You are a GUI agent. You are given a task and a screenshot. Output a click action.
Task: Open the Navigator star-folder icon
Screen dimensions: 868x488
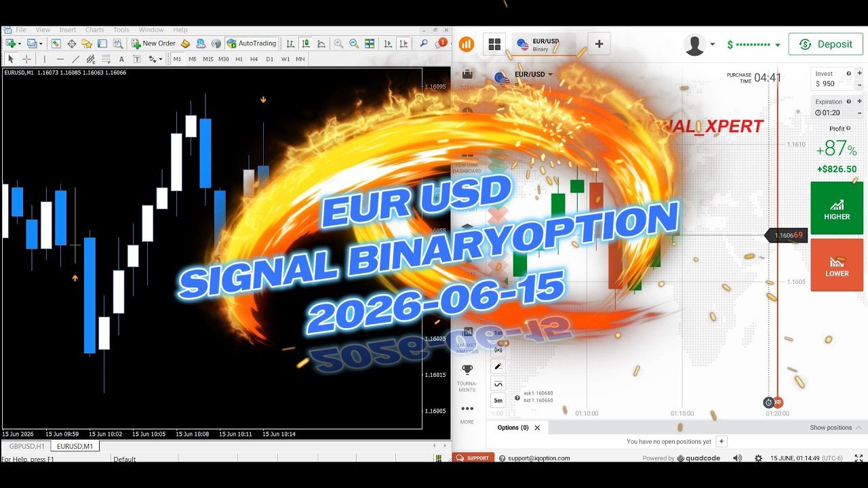[x=87, y=43]
